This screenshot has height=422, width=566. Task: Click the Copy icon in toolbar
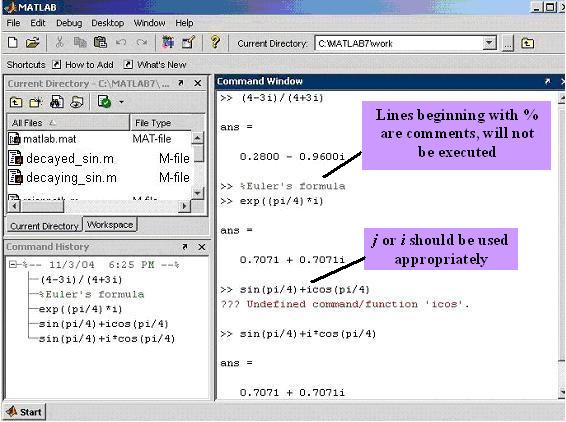coord(80,43)
